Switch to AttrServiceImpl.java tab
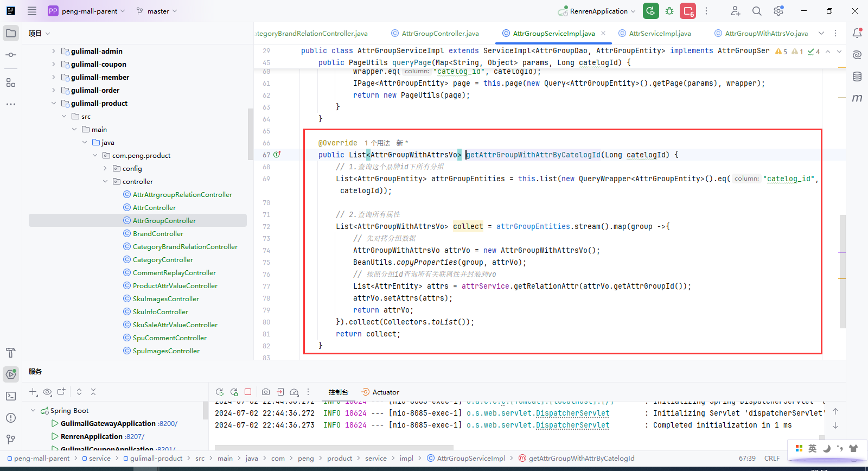Screen dimensions: 868x471 point(655,33)
